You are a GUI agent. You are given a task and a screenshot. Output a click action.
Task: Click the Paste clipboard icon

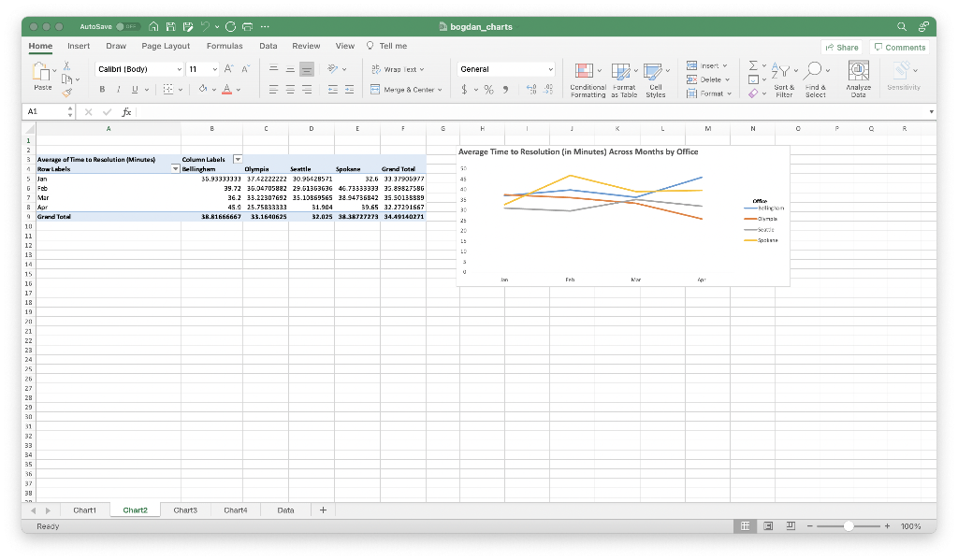(x=41, y=72)
